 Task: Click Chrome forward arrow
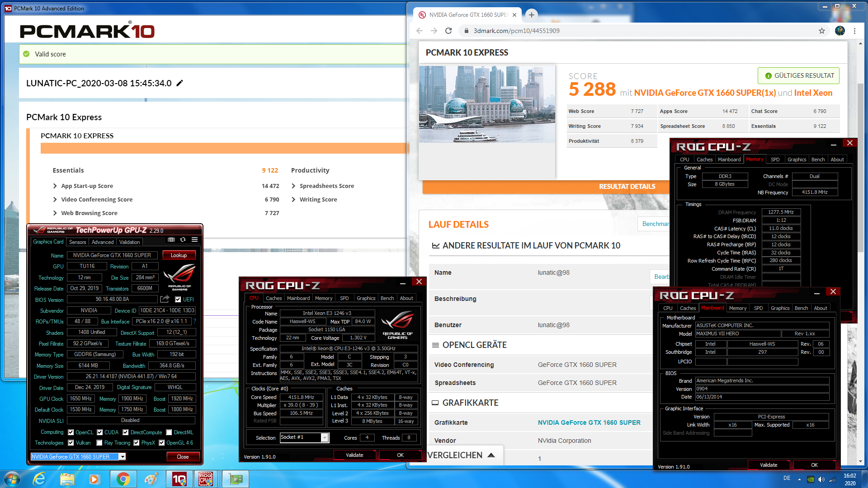tap(434, 31)
